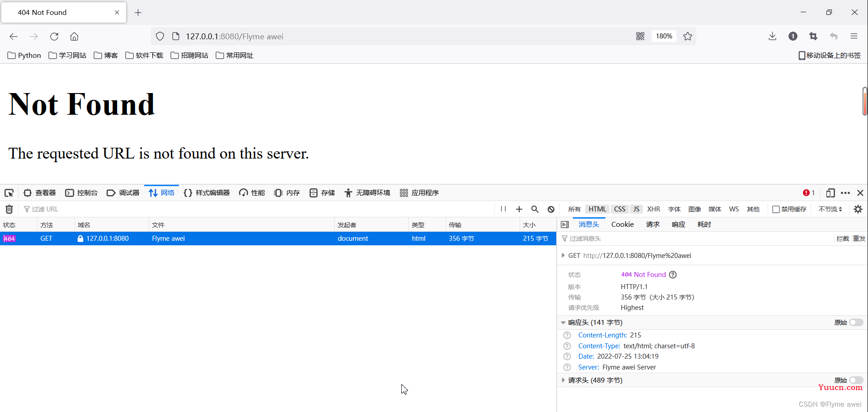868x412 pixels.
Task: Open network settings gear icon
Action: click(x=858, y=209)
